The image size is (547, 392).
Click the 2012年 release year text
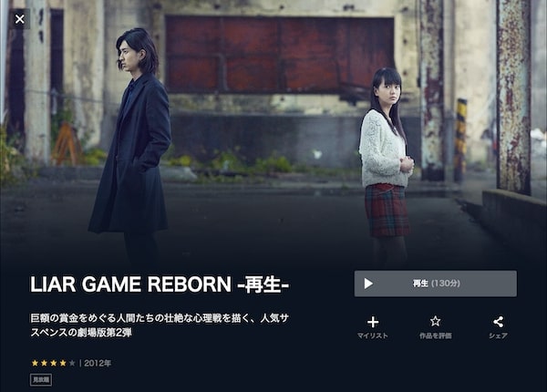coord(98,363)
